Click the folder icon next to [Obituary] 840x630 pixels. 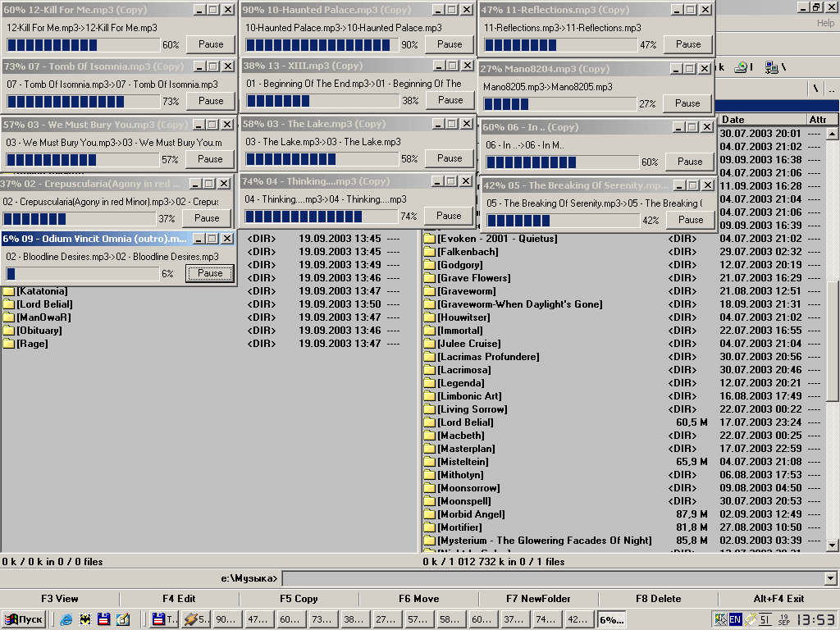[8, 331]
